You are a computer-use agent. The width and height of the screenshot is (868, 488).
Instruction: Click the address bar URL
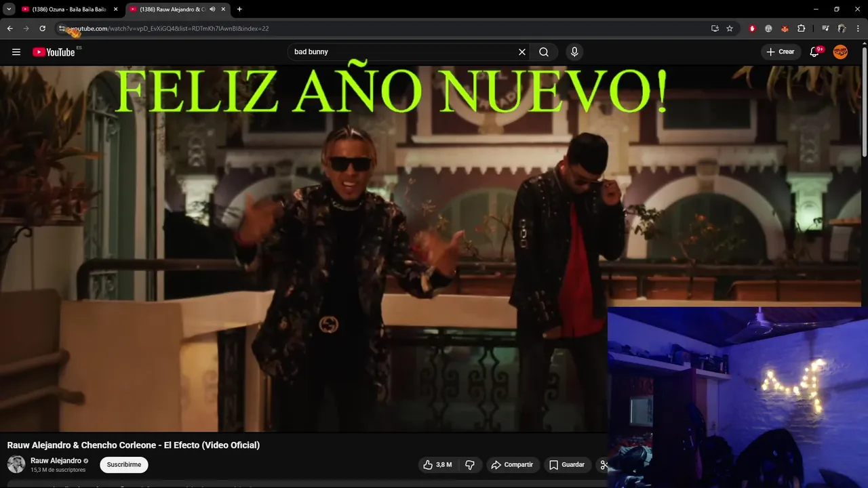pyautogui.click(x=170, y=28)
